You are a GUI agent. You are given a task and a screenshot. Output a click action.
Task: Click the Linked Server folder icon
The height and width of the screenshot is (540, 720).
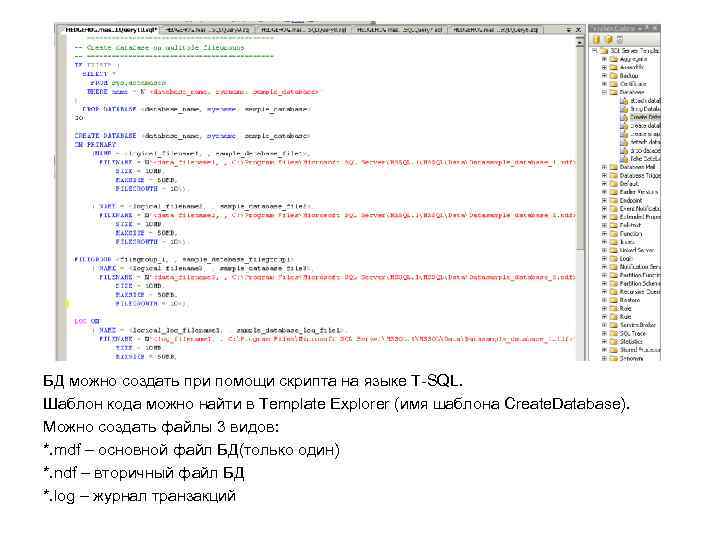point(613,250)
